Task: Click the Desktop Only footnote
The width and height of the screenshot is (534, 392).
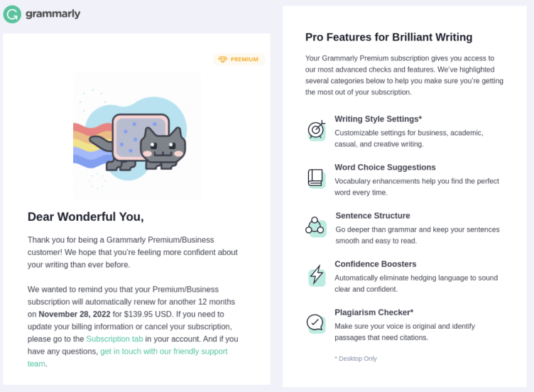Action: [356, 359]
